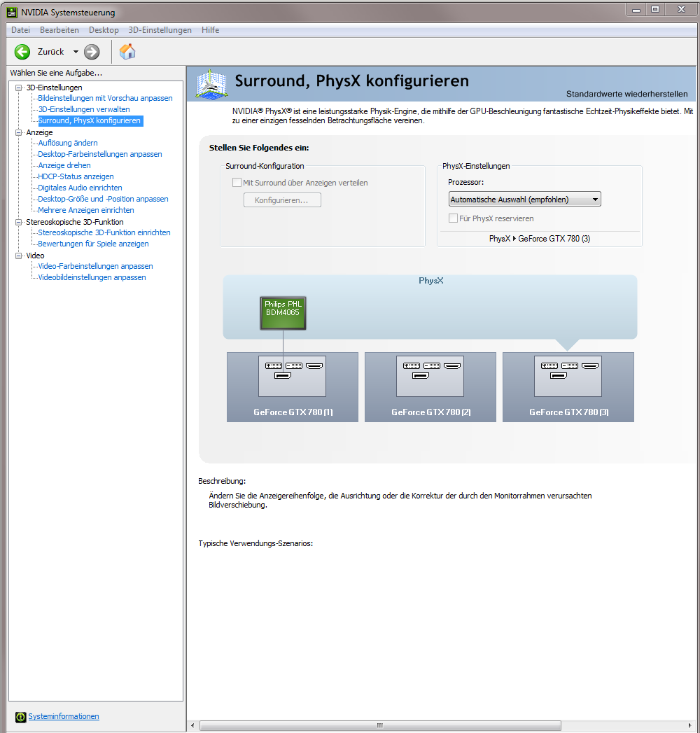Open Bildeinstellungen mit Vorschau anpassen
Screen dimensions: 700x733
(x=105, y=98)
